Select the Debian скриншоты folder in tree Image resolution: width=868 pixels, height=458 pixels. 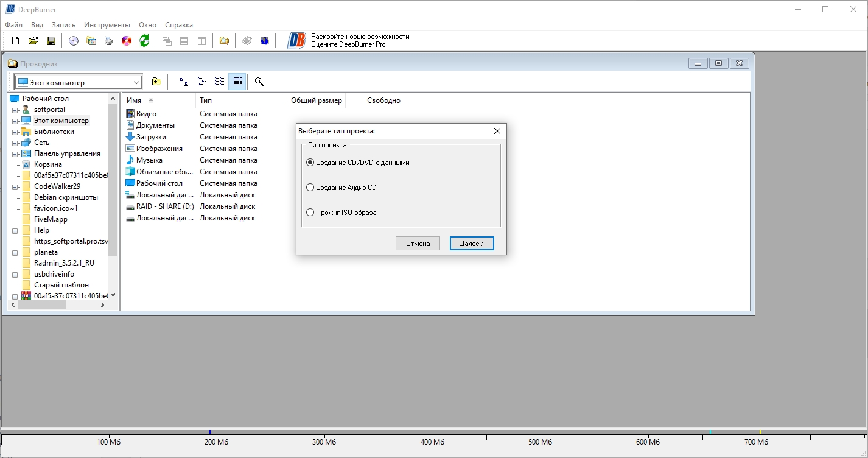(x=66, y=197)
